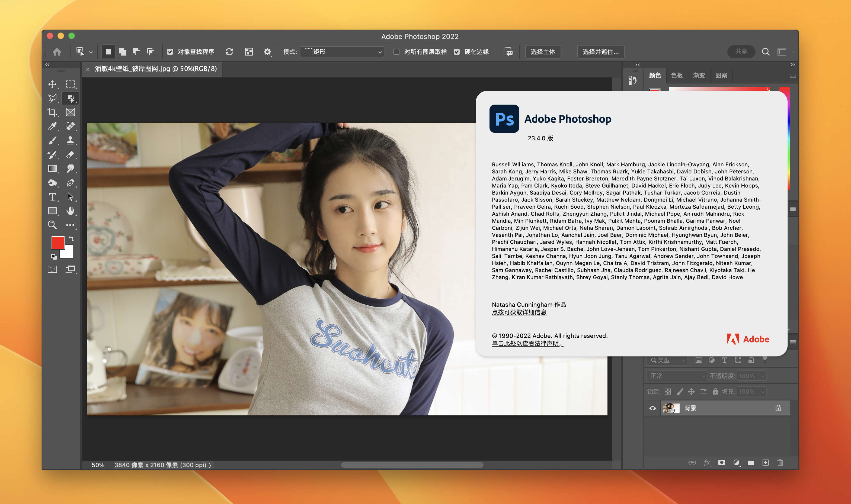Switch to the 色板 tab

(677, 75)
